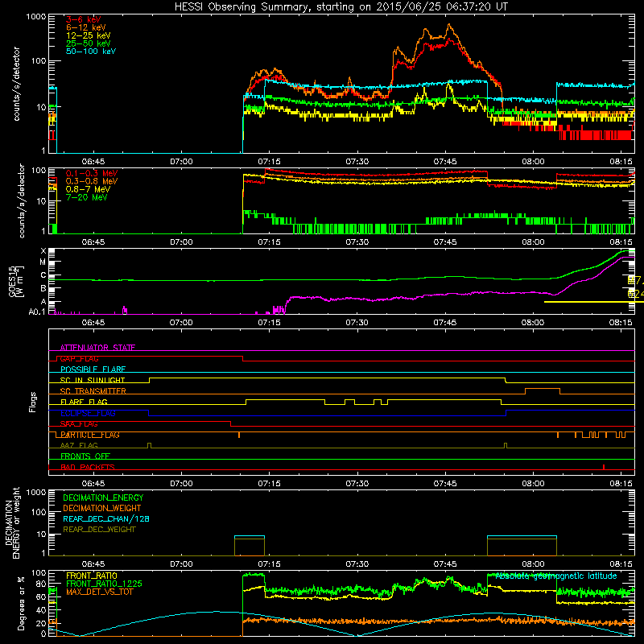Select the BAD_PACKETS flag label
Screen dimensions: 644x644
tap(88, 467)
